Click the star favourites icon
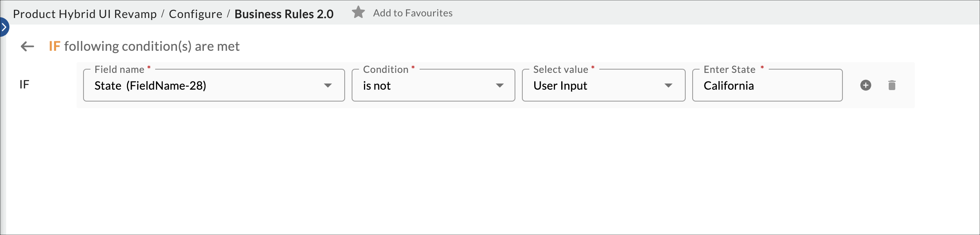This screenshot has width=980, height=235. (358, 13)
